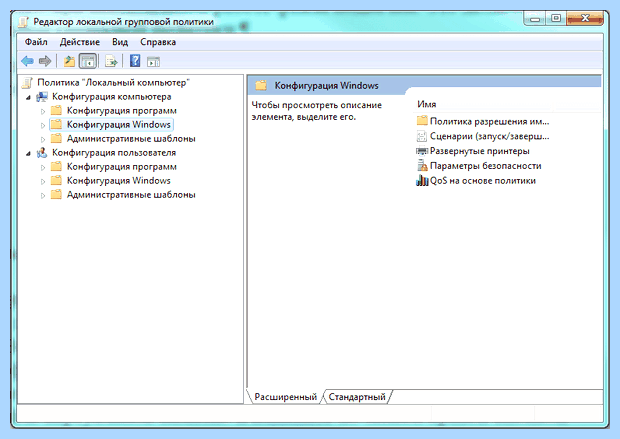Select Конфигурация пользователя in the tree
The height and width of the screenshot is (439, 620).
tap(114, 153)
